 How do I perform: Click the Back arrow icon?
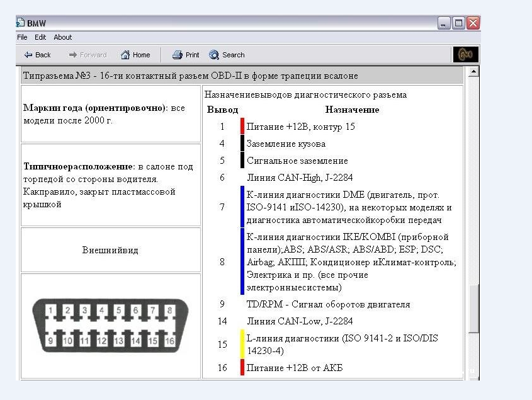(x=28, y=55)
